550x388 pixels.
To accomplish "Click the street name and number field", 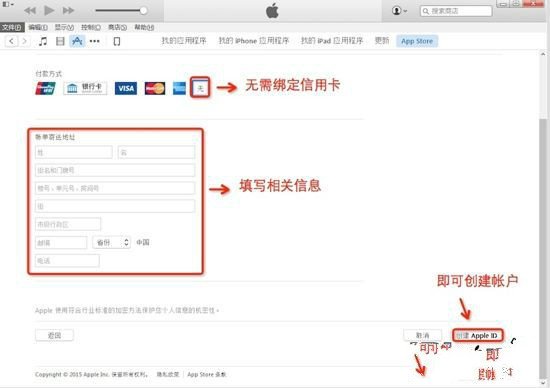I will 115,170.
